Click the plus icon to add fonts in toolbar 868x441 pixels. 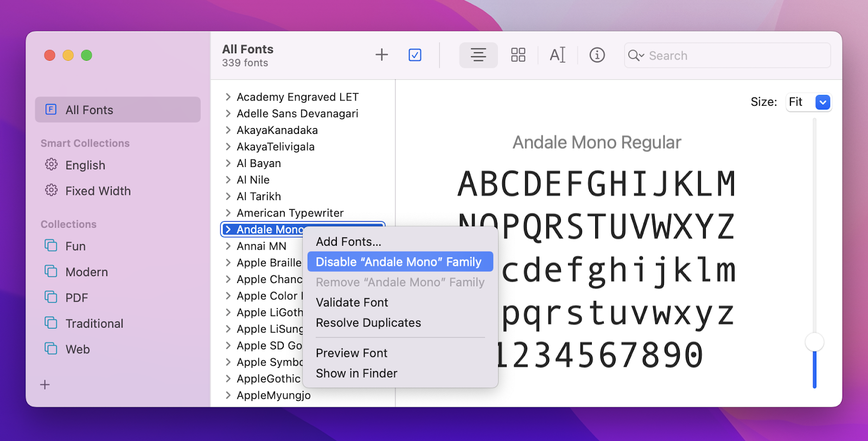tap(382, 55)
